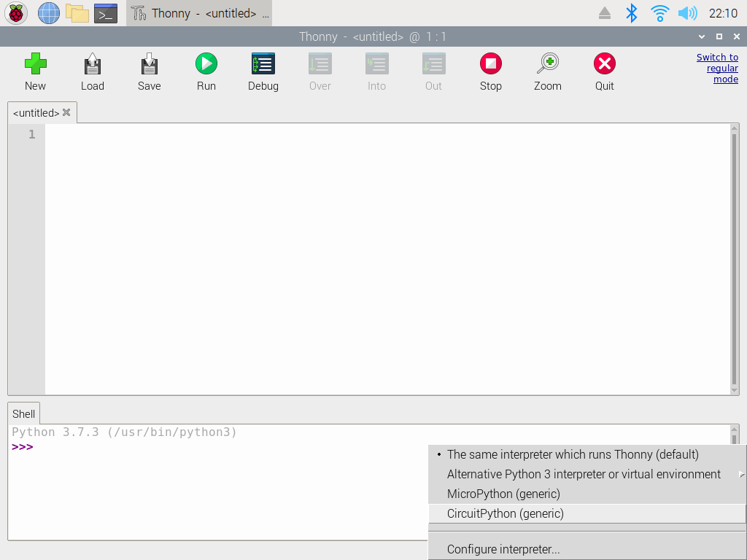
Task: Open Configure interpreter... dialog
Action: [x=587, y=549]
